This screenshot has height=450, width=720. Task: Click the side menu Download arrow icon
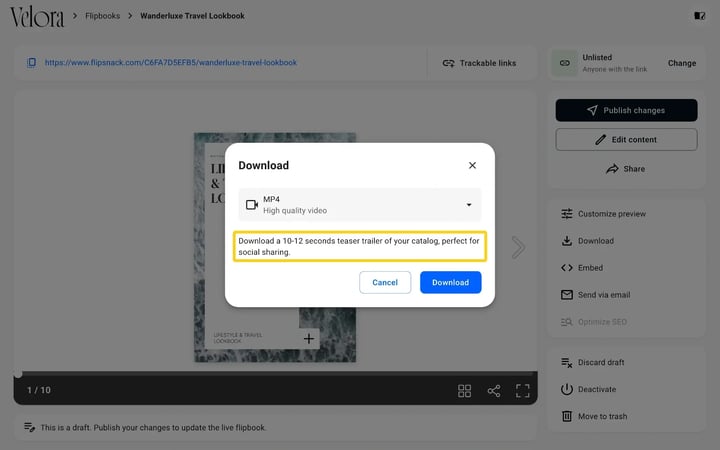click(567, 241)
